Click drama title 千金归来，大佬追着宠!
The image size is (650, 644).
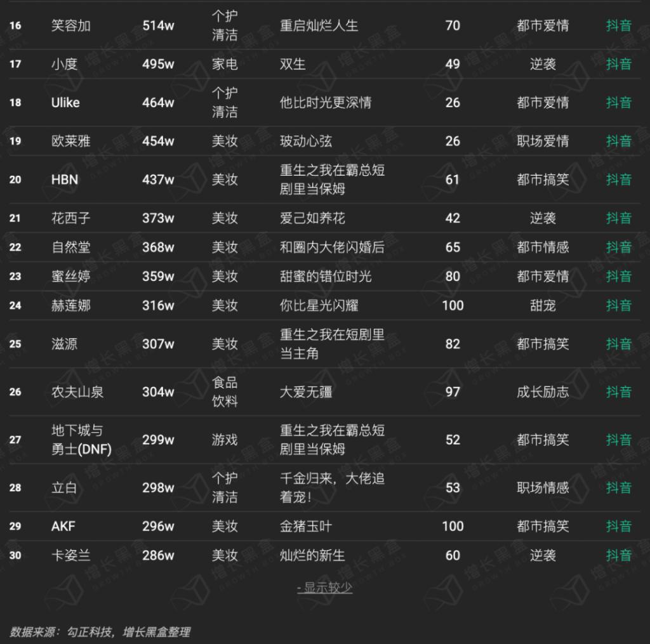coord(332,488)
